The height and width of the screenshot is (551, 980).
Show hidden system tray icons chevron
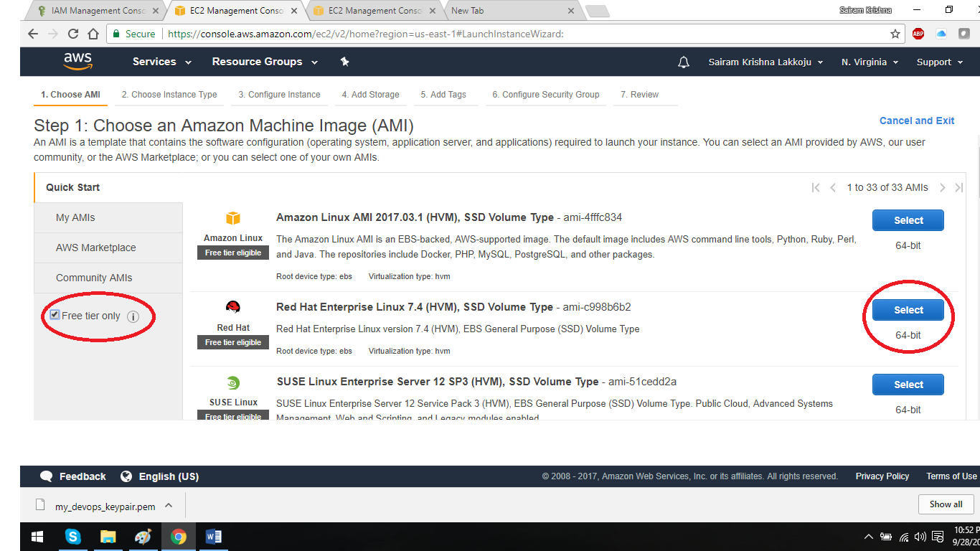click(868, 537)
